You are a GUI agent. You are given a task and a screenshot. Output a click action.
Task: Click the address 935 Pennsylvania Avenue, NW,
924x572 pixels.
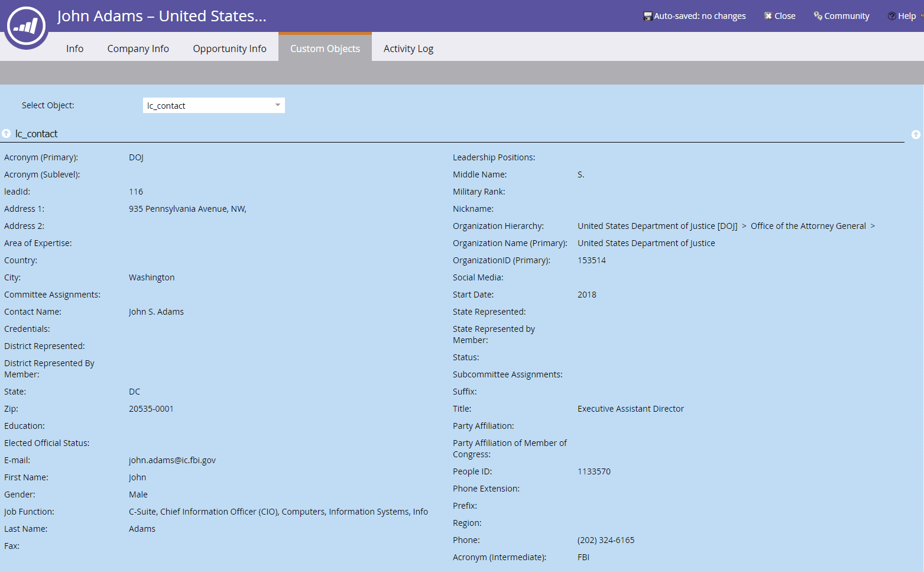pyautogui.click(x=187, y=209)
